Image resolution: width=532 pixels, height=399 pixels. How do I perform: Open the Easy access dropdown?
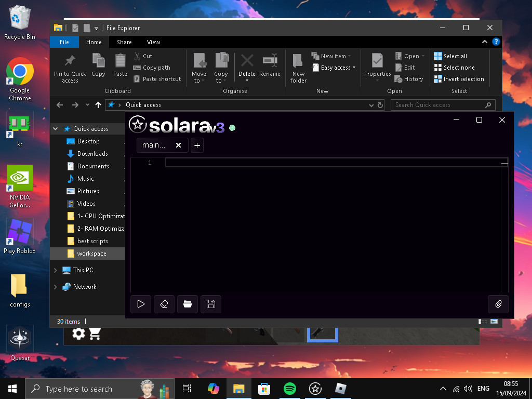click(x=334, y=68)
